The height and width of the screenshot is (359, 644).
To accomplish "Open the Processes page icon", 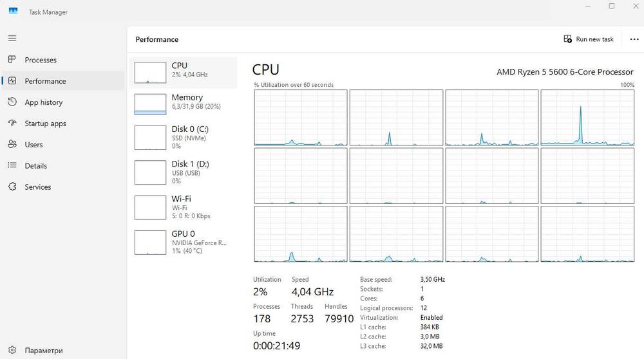I will tap(12, 60).
